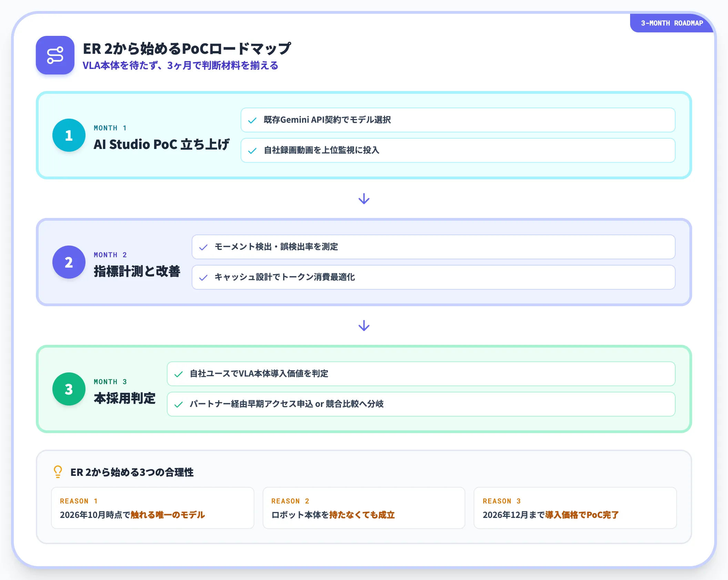Image resolution: width=728 pixels, height=580 pixels.
Task: Open the REASON 1 card
Action: (x=153, y=508)
